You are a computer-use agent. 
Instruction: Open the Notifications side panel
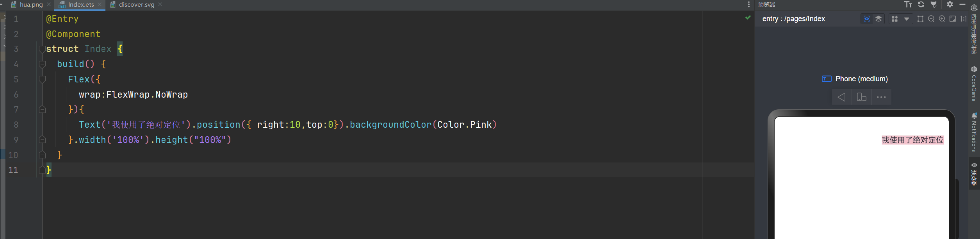pos(974,132)
